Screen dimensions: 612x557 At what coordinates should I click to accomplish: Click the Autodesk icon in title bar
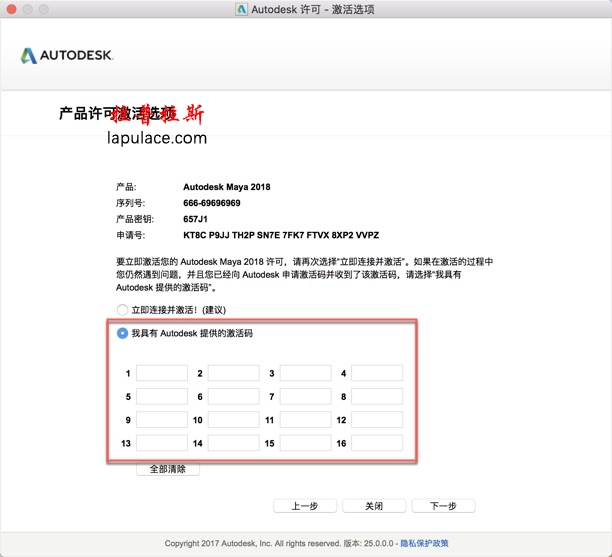click(x=242, y=9)
